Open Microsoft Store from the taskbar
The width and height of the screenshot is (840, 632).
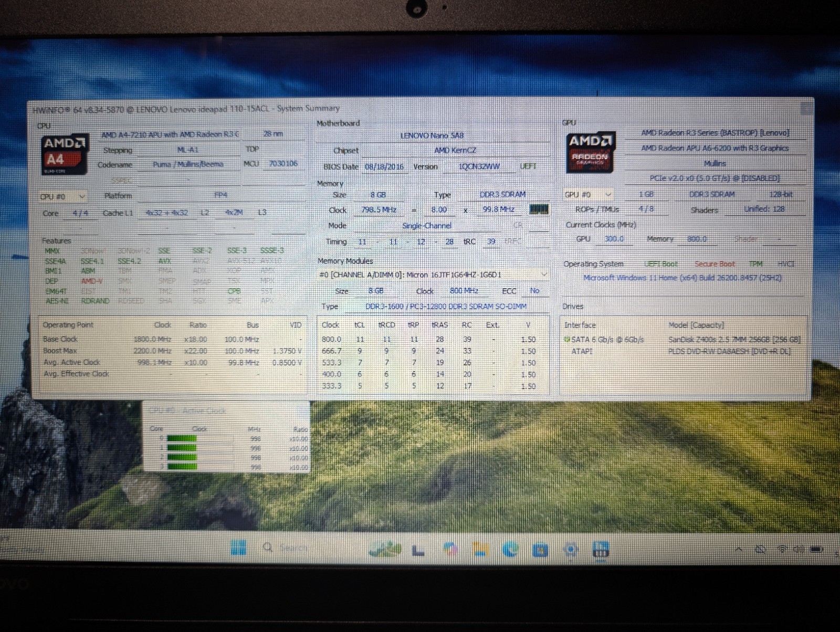pyautogui.click(x=540, y=550)
